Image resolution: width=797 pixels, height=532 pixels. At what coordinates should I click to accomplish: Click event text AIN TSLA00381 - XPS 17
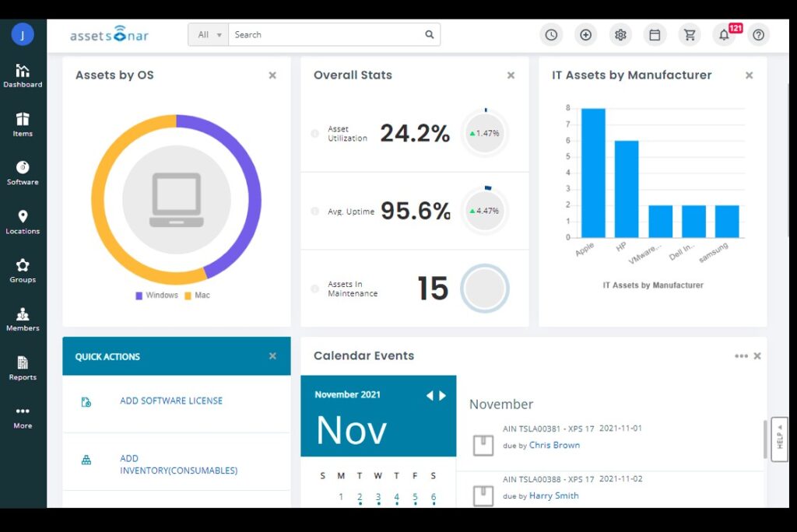[x=549, y=429]
